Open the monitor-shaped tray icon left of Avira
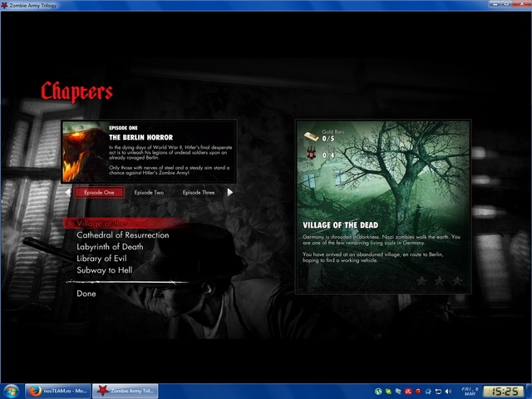This screenshot has height=399, width=532. (398, 392)
